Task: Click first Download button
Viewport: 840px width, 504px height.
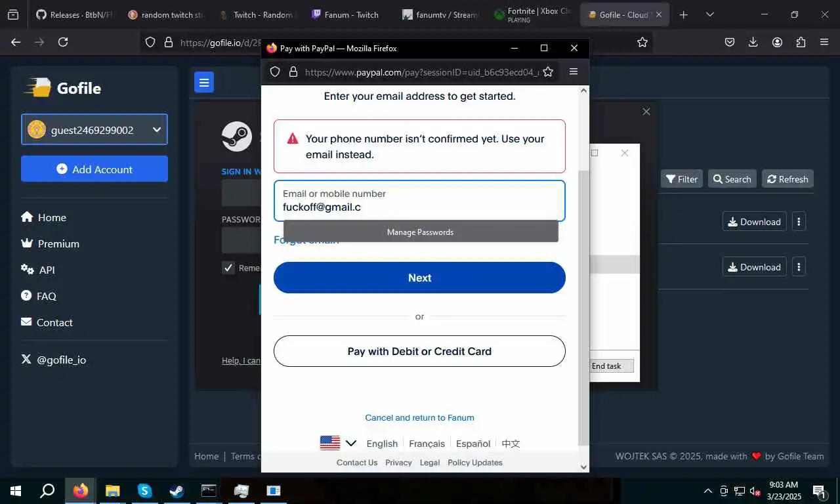Action: (x=754, y=222)
